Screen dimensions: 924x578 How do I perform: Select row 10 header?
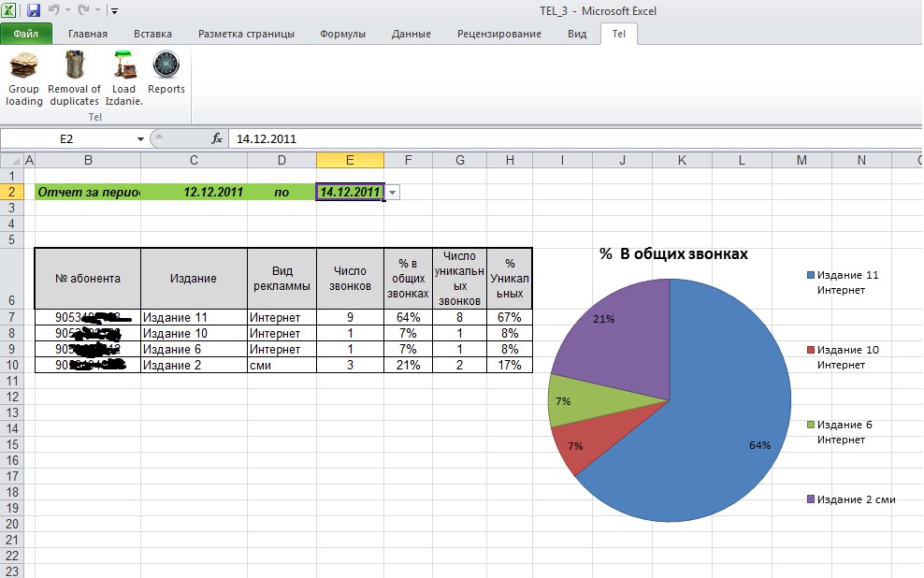click(x=12, y=365)
